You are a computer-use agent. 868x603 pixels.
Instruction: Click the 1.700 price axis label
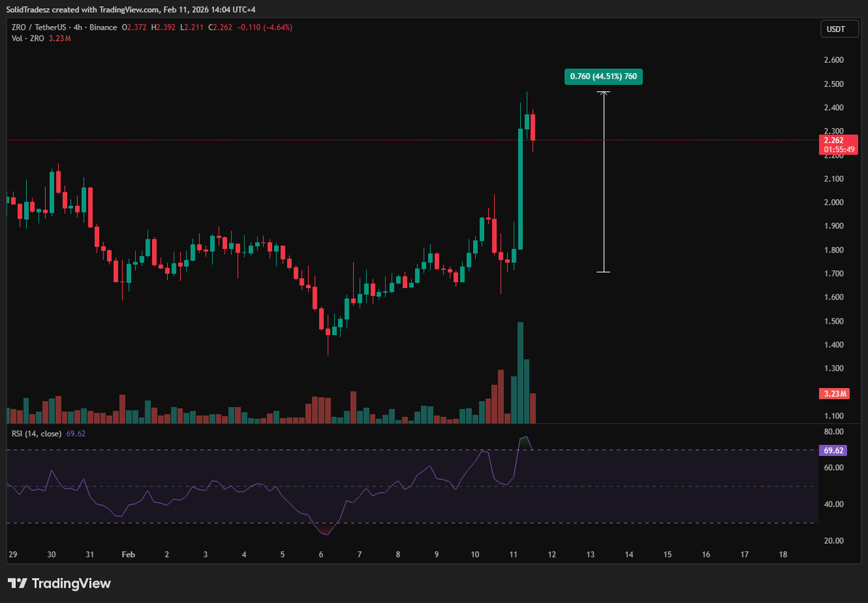[834, 274]
